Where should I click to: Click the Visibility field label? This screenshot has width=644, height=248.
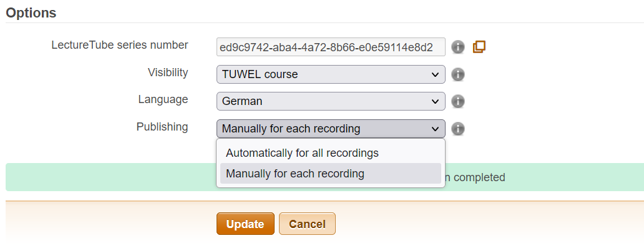(x=168, y=72)
